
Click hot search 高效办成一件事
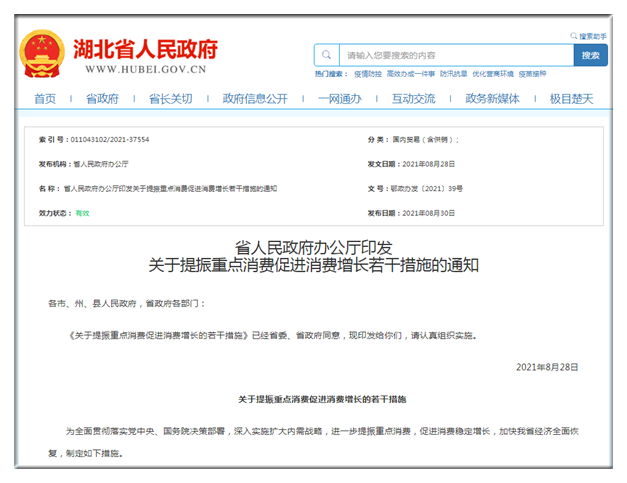pos(410,74)
